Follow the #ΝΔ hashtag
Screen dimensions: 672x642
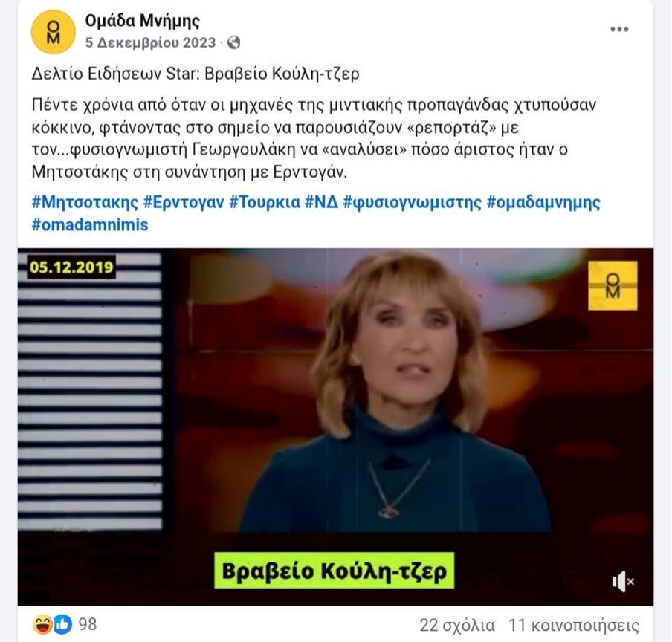[321, 202]
